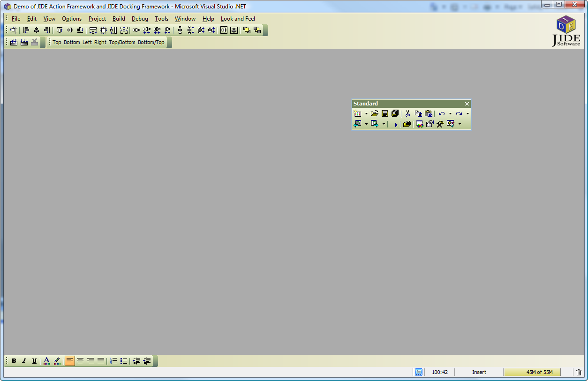Screen dimensions: 588x381
Task: Click the single-floppy Save icon in Standard toolbar
Action: pos(384,113)
